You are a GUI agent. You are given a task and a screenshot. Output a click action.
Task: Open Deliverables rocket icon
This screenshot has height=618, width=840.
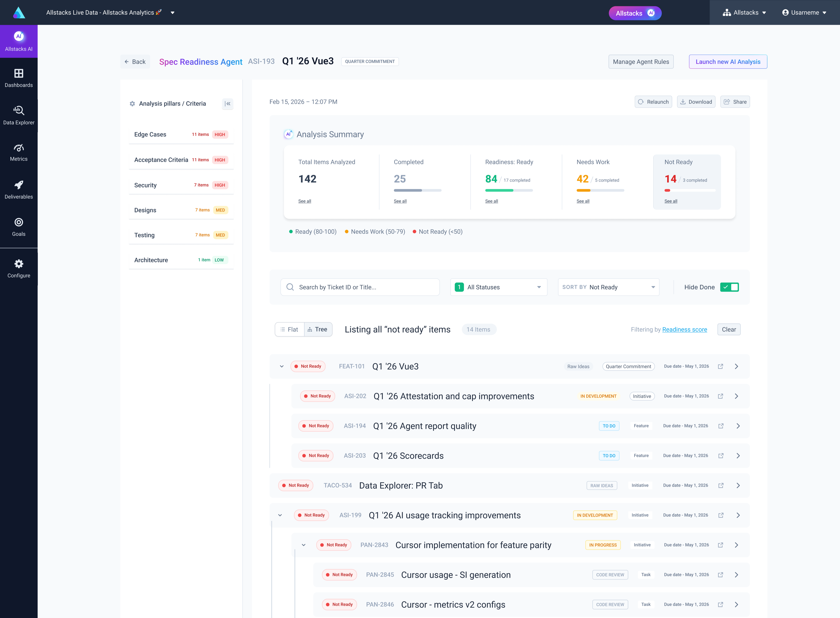click(x=19, y=185)
